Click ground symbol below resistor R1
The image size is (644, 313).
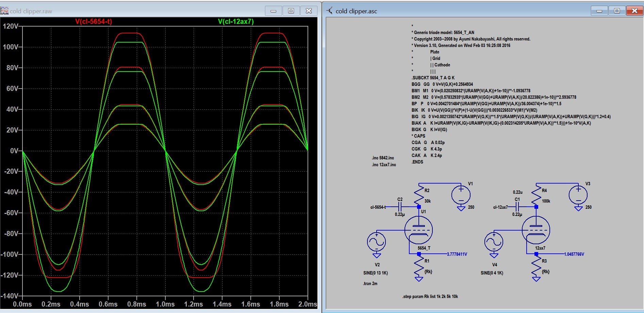coord(419,279)
